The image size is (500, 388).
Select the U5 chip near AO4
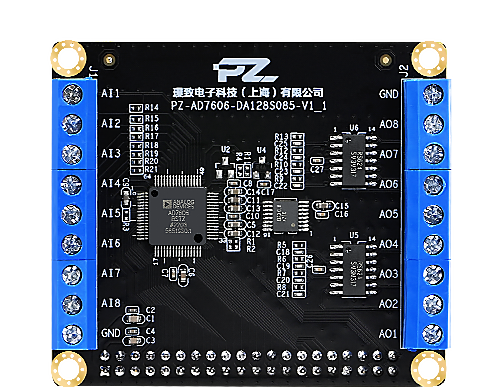(353, 271)
